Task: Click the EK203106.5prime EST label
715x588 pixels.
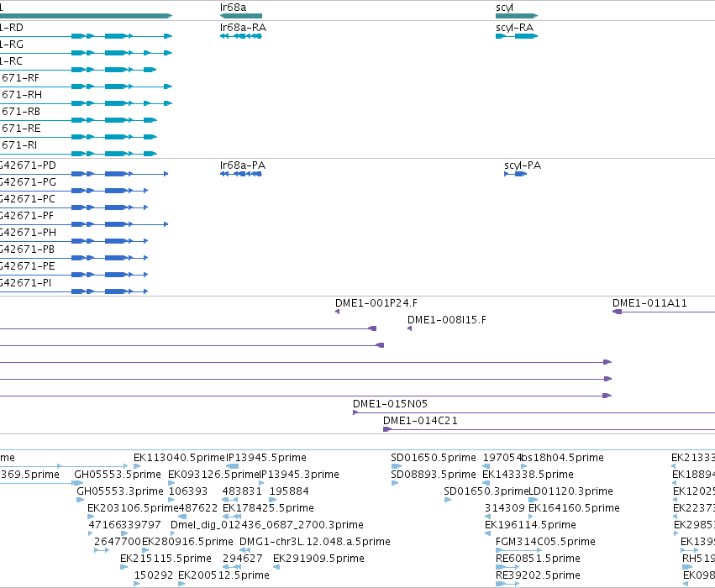Action: pyautogui.click(x=133, y=508)
